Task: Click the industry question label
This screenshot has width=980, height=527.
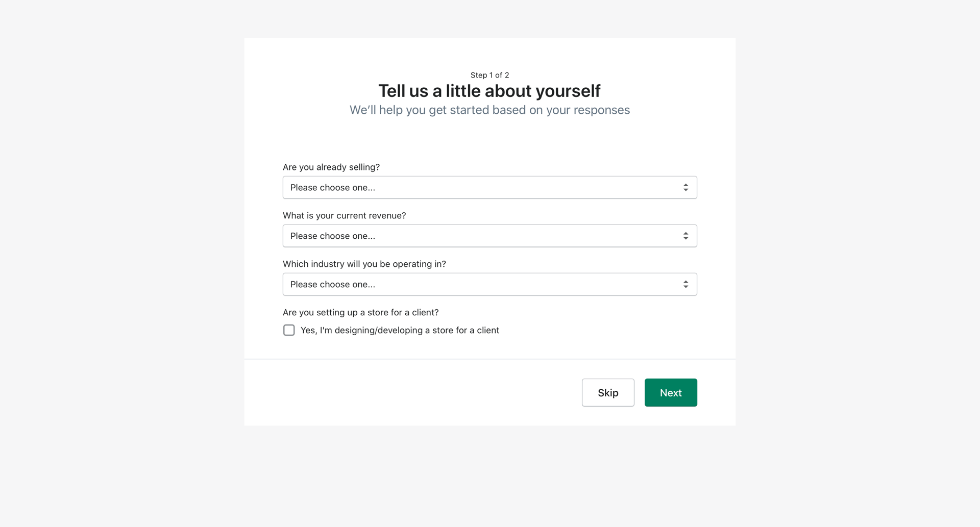Action: pos(364,264)
